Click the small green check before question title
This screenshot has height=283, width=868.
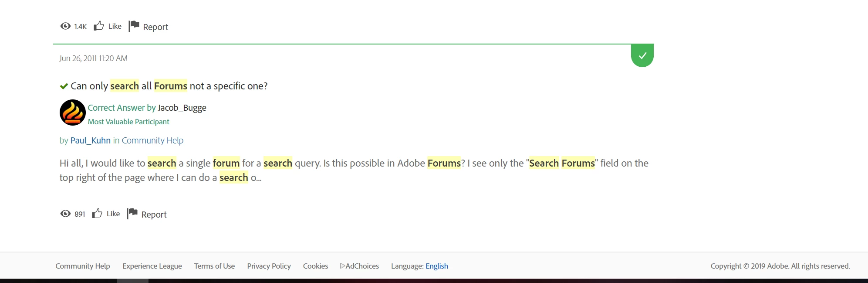click(64, 86)
